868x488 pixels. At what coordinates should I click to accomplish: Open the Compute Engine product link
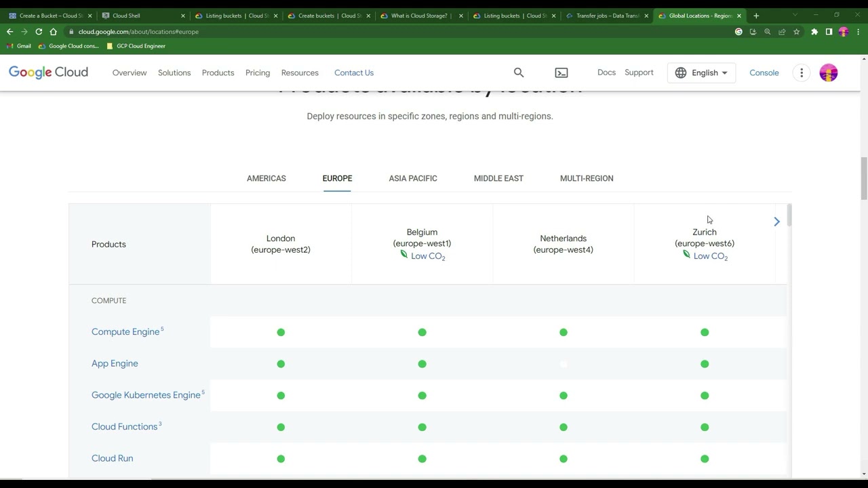coord(125,332)
